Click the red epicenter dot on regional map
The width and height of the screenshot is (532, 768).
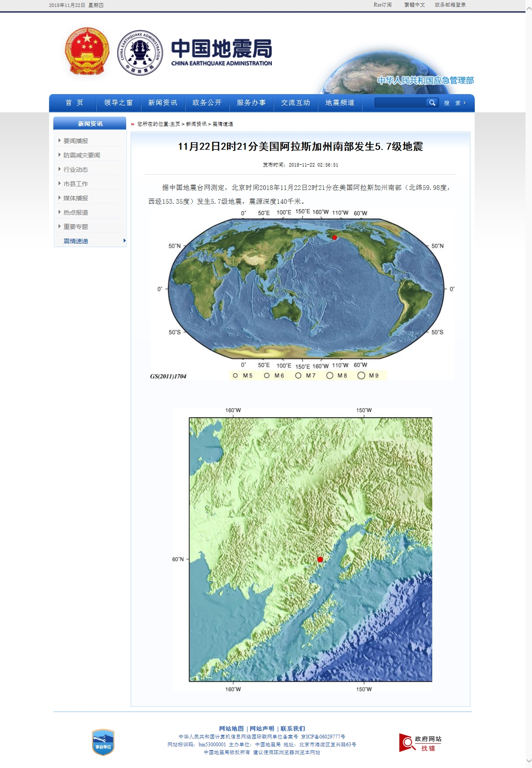click(320, 559)
